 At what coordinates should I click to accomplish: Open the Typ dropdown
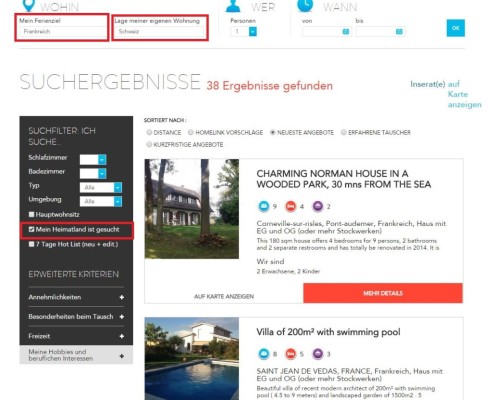click(x=101, y=187)
